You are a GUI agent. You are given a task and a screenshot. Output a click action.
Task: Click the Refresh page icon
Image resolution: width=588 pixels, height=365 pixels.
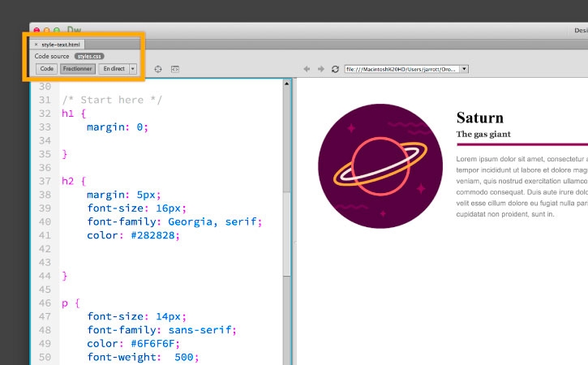point(335,69)
